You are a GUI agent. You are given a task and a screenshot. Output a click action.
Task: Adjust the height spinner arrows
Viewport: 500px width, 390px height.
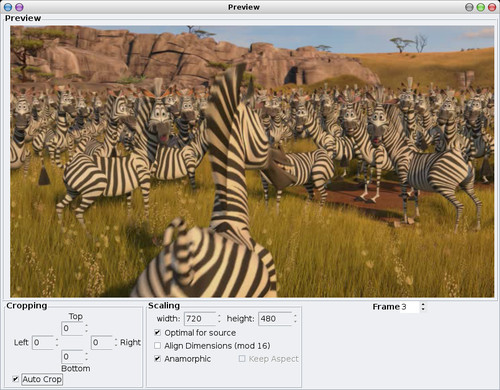(x=295, y=319)
